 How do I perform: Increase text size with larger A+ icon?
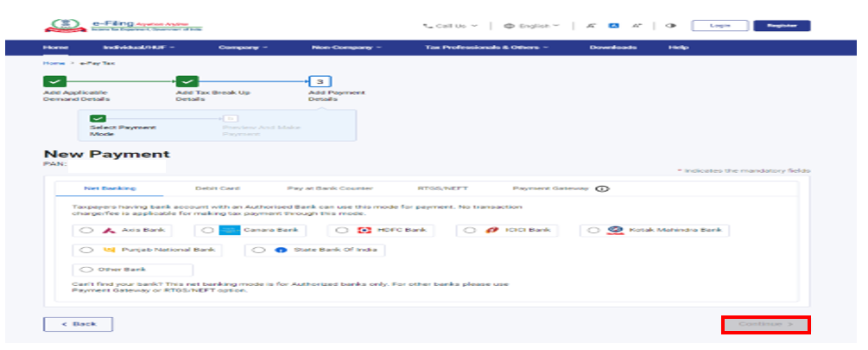(x=637, y=26)
